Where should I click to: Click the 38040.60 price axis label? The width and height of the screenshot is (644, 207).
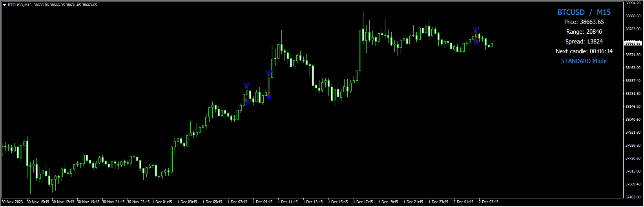633,120
